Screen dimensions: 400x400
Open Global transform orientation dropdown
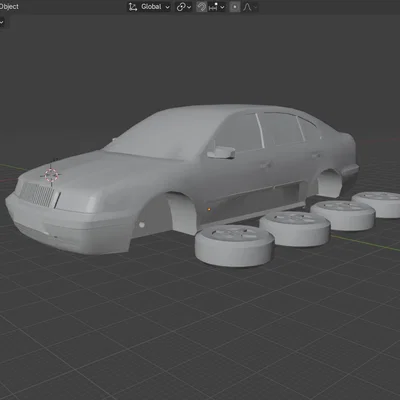click(149, 7)
